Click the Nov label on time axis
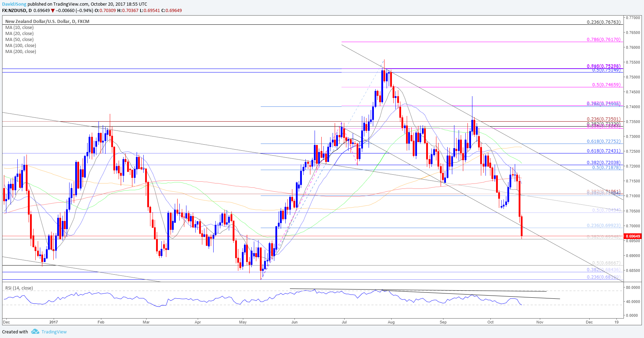 point(539,322)
